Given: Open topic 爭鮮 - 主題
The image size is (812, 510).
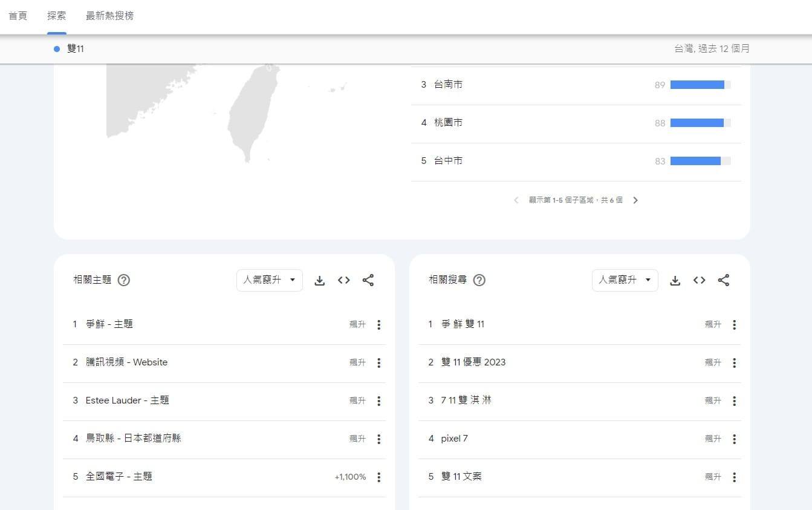Looking at the screenshot, I should [109, 324].
